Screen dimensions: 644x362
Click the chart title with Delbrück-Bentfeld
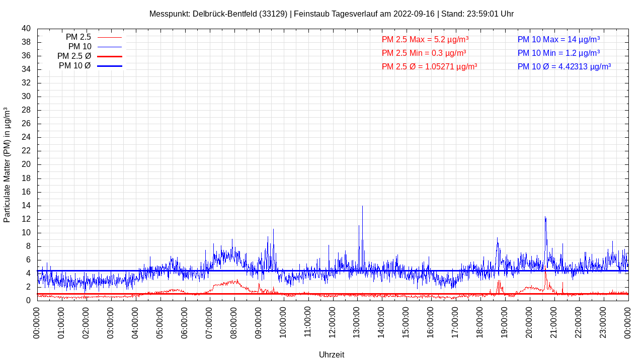pyautogui.click(x=331, y=14)
